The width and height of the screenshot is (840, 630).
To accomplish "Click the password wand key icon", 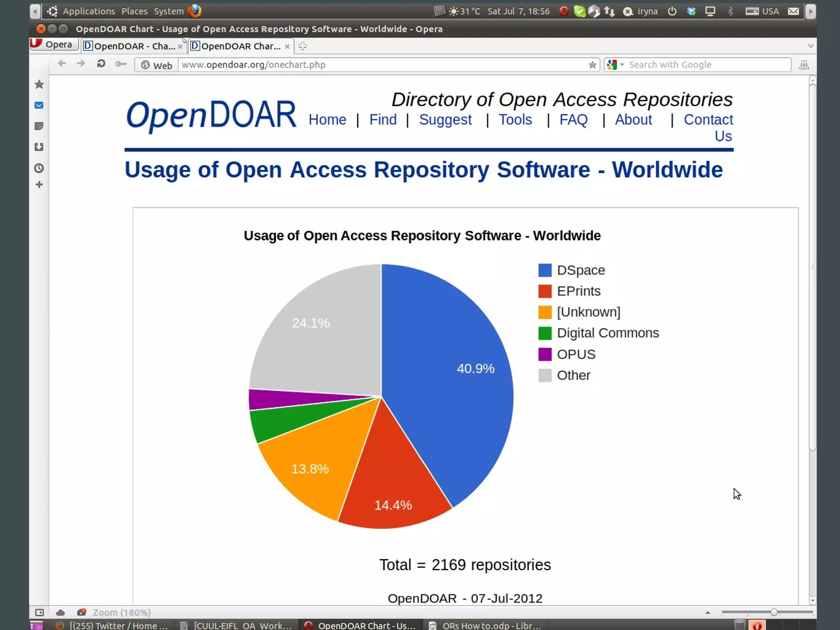I will [x=121, y=64].
